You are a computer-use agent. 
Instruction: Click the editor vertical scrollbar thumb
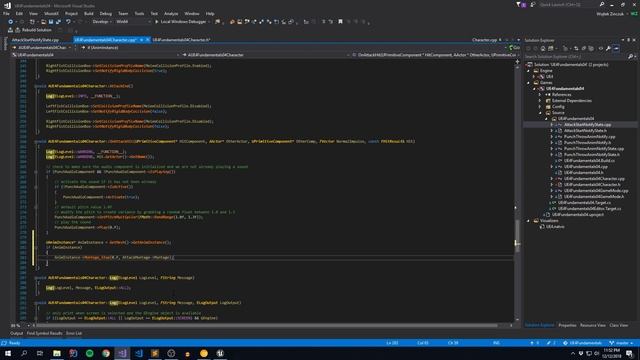point(517,235)
